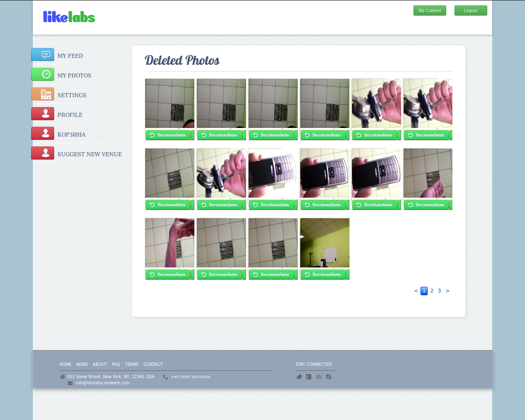Click the blue My Feed speech bubble icon
Viewport: 525px width, 420px height.
click(43, 55)
